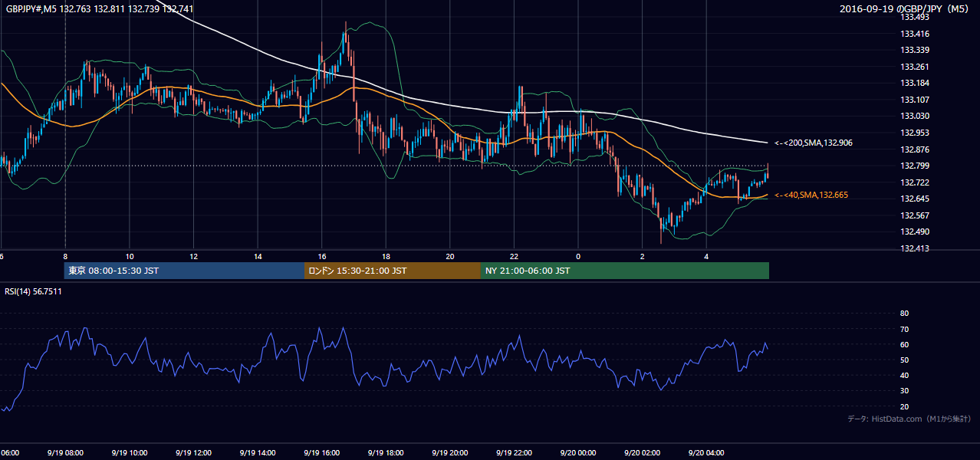Image resolution: width=980 pixels, height=460 pixels.
Task: Click the RSI(14) 56.7511 indicator label
Action: click(x=33, y=291)
